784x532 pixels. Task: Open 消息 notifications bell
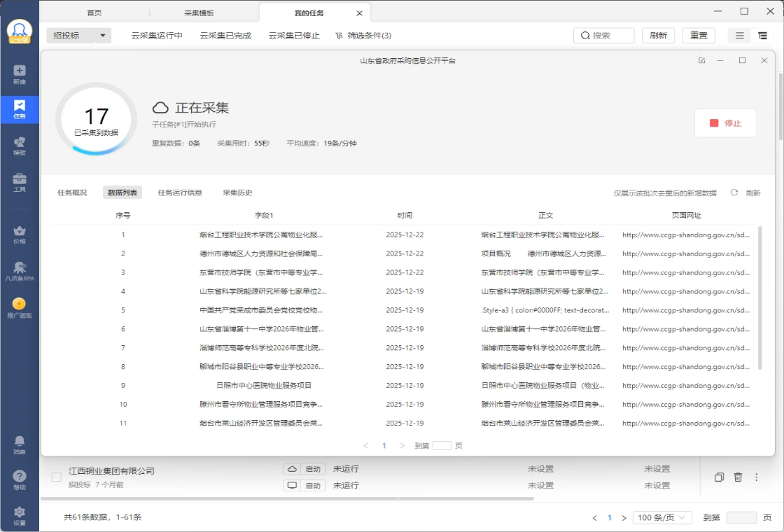click(x=20, y=444)
